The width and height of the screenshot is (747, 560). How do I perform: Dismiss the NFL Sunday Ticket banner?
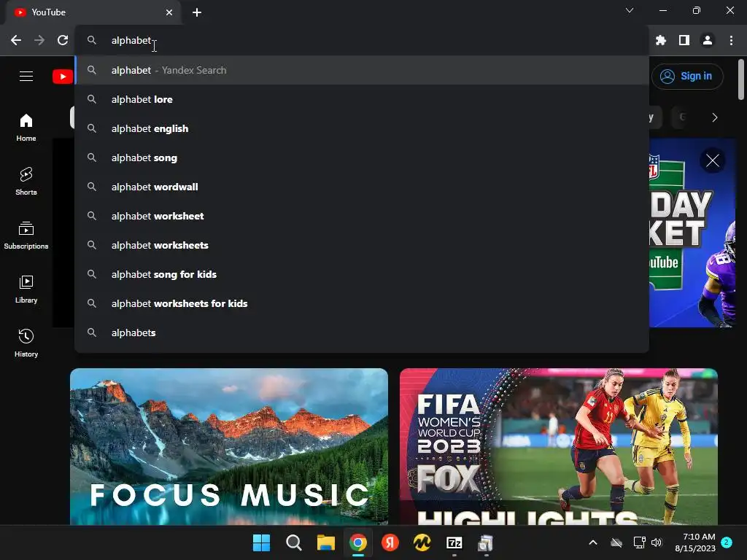[712, 160]
